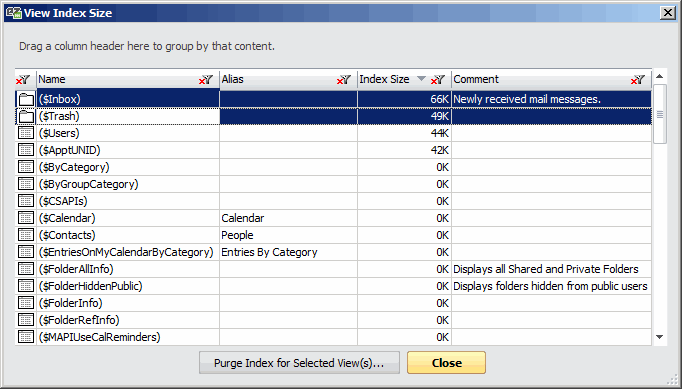
Task: Click Purge Index for Selected View(s) button
Action: 299,363
